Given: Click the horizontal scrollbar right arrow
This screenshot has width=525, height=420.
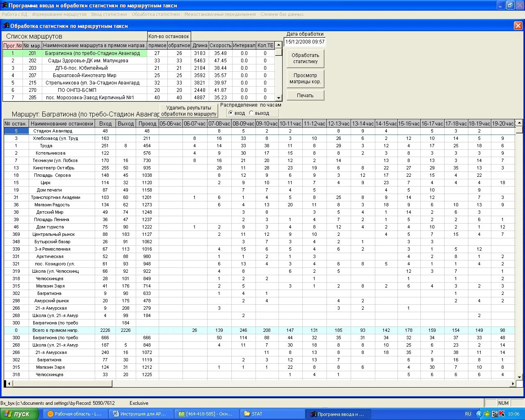Looking at the screenshot, I should [513, 384].
